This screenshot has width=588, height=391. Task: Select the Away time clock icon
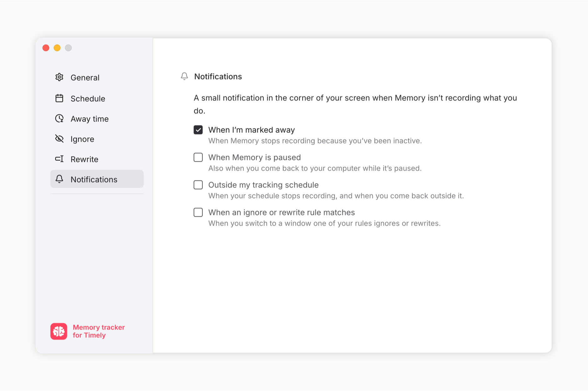click(59, 119)
